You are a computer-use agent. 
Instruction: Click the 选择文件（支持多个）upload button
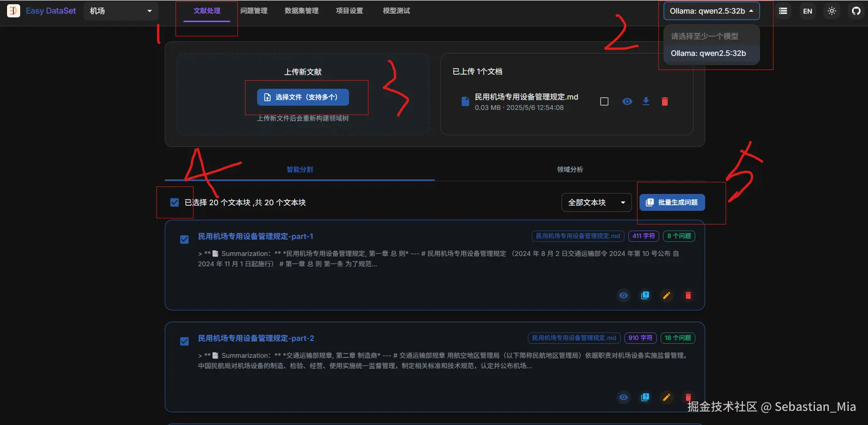tap(303, 97)
